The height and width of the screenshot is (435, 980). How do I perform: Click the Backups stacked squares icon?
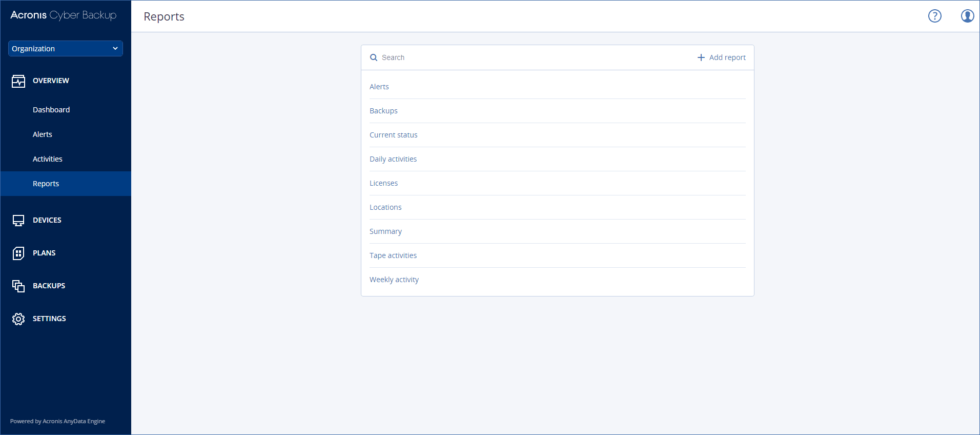(18, 286)
